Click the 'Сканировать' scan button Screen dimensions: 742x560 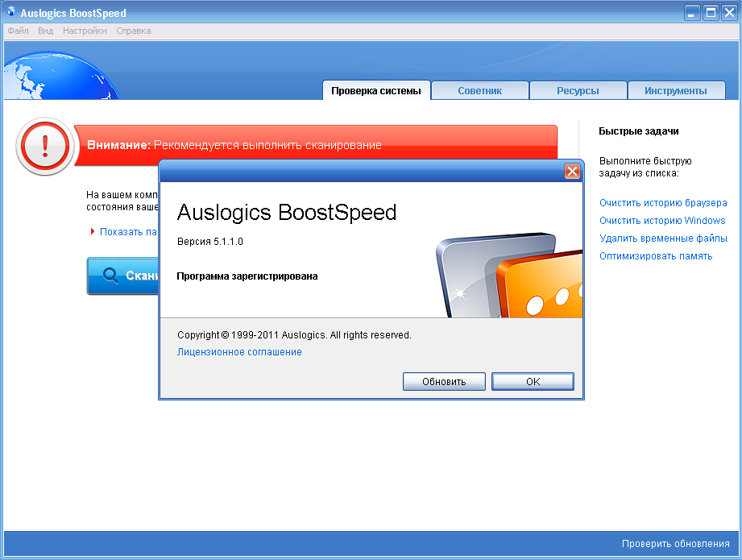click(x=121, y=276)
